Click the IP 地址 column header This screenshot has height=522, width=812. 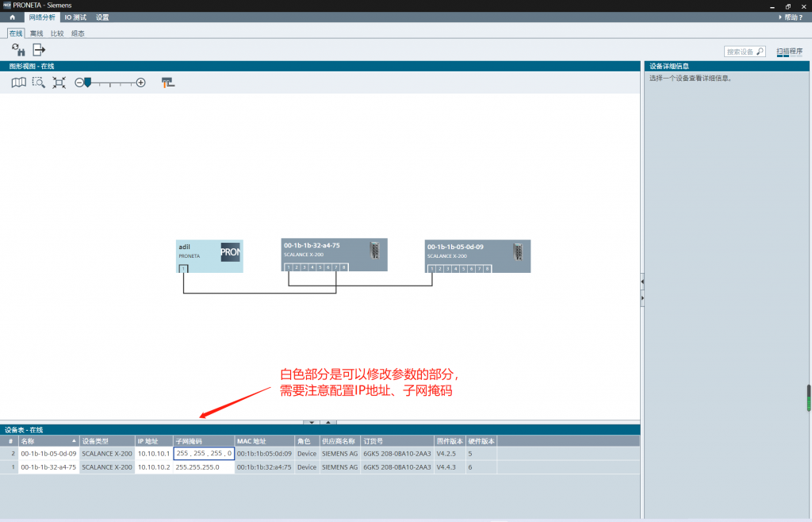(x=154, y=441)
